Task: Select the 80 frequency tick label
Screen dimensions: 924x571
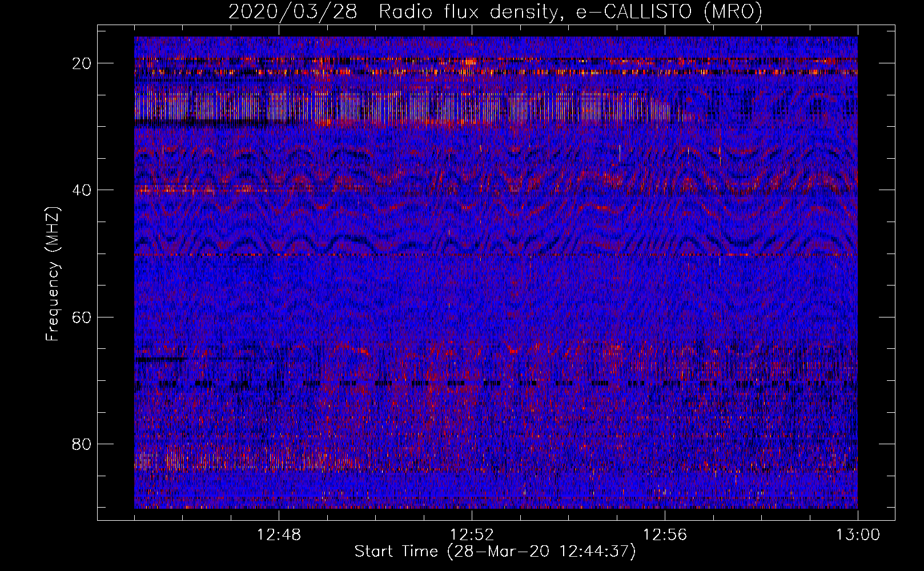Action: point(82,444)
